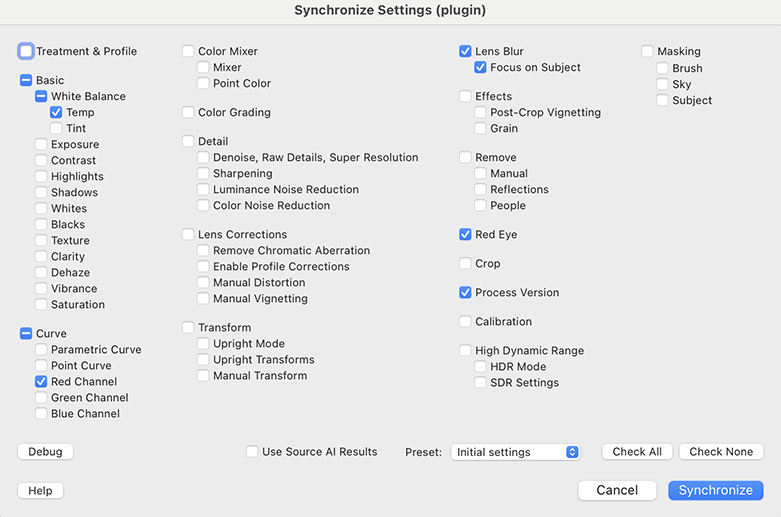This screenshot has width=781, height=517.
Task: Check the Masking group checkbox
Action: click(647, 52)
